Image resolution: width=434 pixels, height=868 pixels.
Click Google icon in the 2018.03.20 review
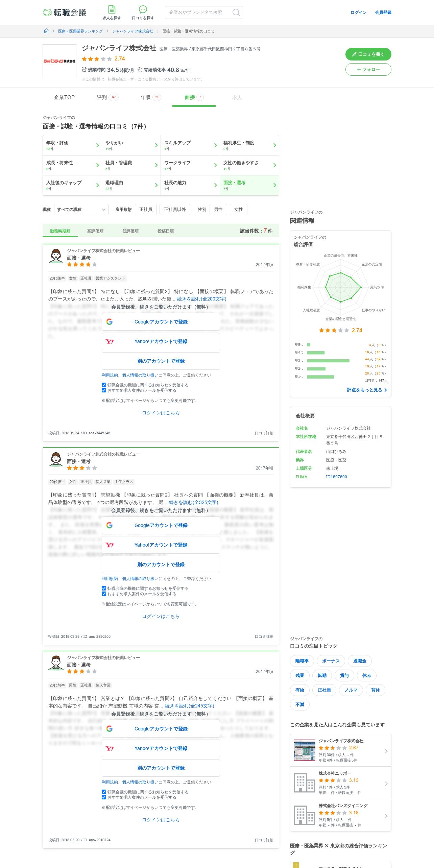coord(109,729)
